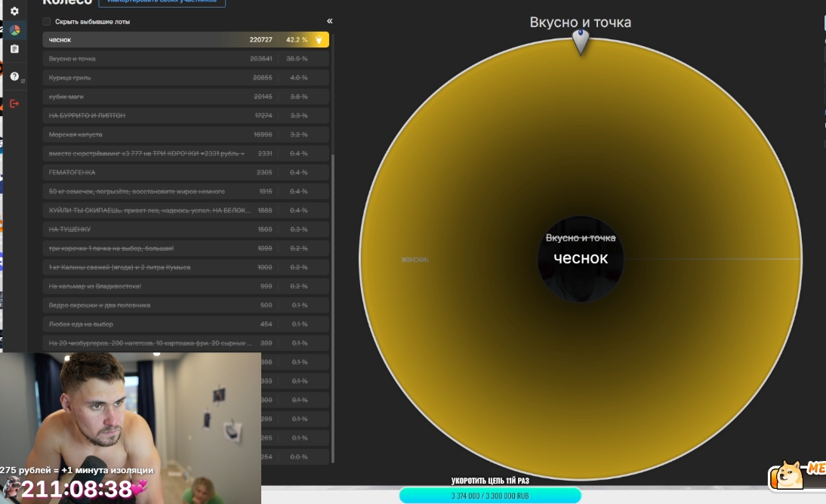Select the 'кубик маги' lot row
This screenshot has width=826, height=504.
186,97
